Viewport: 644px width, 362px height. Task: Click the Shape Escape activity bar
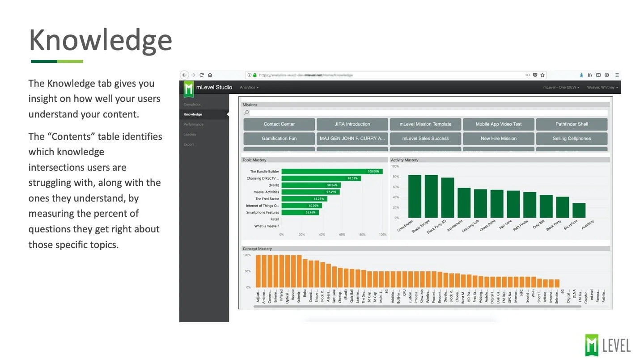[431, 196]
